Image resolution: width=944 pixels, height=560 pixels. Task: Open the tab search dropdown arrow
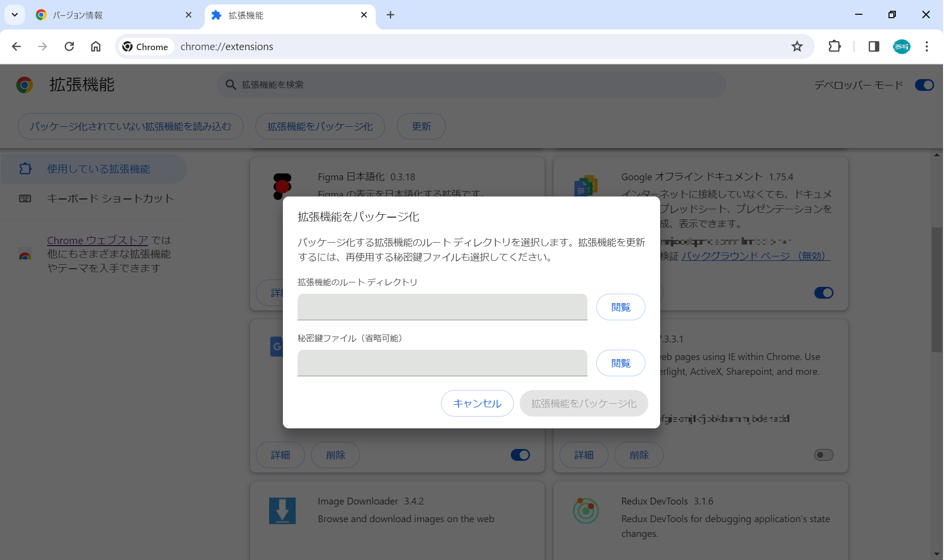pyautogui.click(x=14, y=14)
